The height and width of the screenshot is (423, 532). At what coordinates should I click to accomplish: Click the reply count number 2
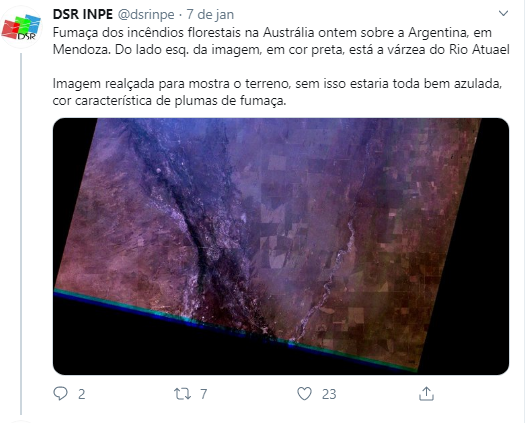point(81,395)
